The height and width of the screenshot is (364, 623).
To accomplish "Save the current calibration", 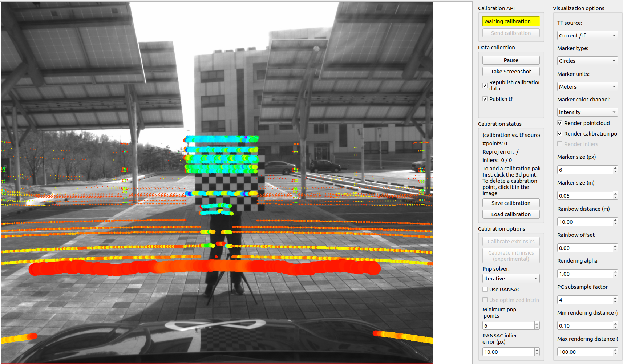I will (x=510, y=203).
